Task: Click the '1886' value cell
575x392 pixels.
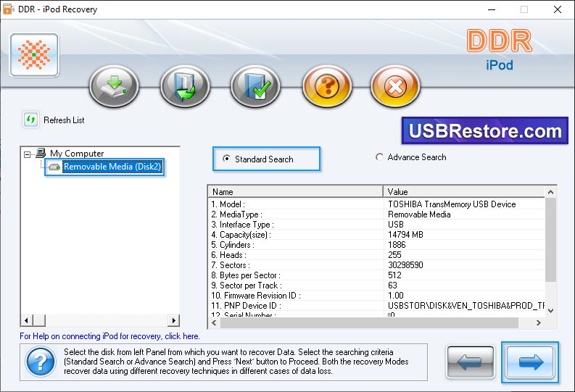Action: [x=397, y=245]
